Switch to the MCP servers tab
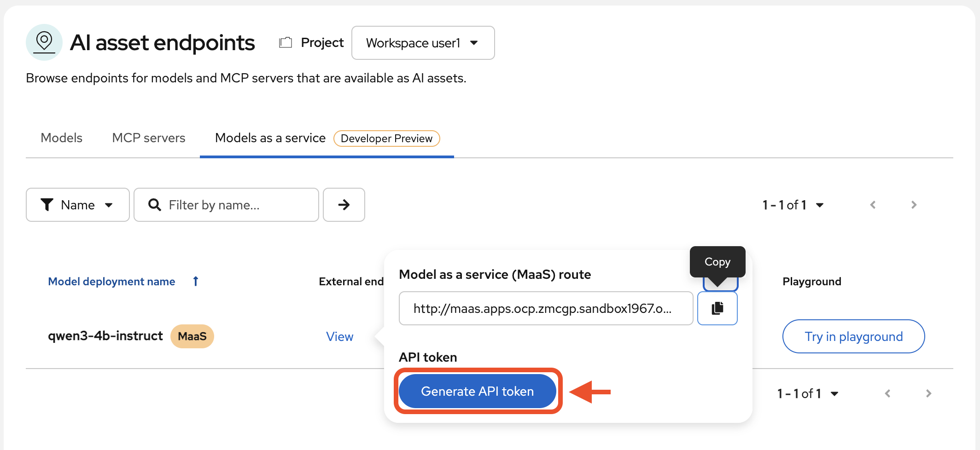The width and height of the screenshot is (980, 450). (149, 138)
